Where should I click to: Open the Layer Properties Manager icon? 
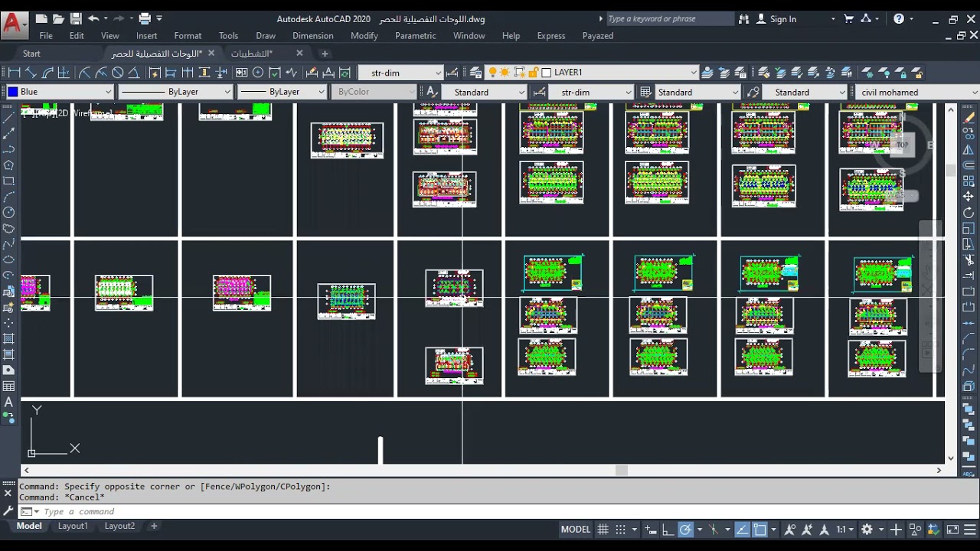[x=475, y=73]
